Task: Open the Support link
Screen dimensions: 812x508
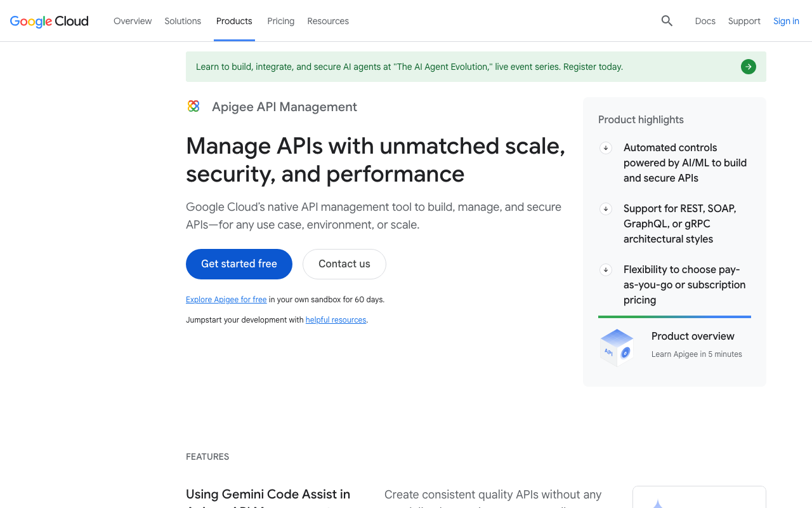Action: [x=744, y=21]
